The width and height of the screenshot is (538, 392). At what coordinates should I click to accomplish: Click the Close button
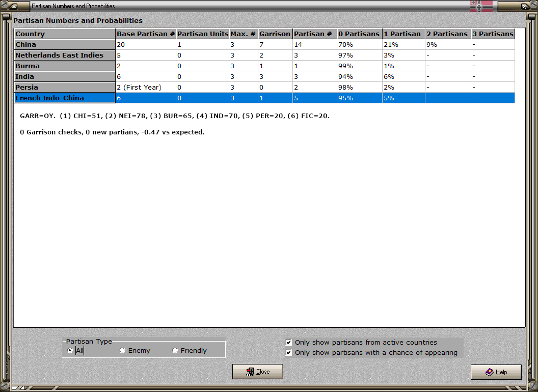258,372
